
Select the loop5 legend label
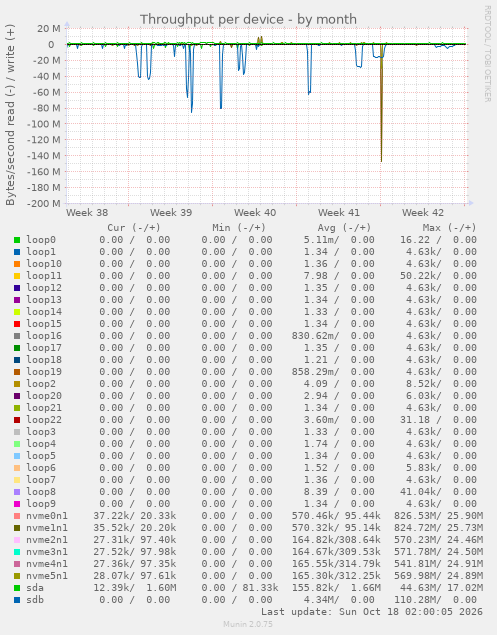coord(41,456)
